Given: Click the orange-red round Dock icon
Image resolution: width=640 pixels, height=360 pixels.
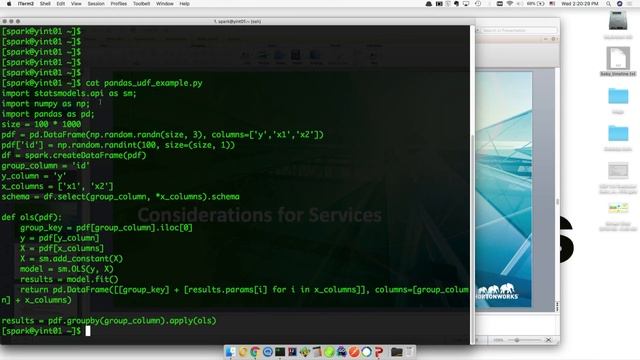Looking at the screenshot, I should [354, 351].
